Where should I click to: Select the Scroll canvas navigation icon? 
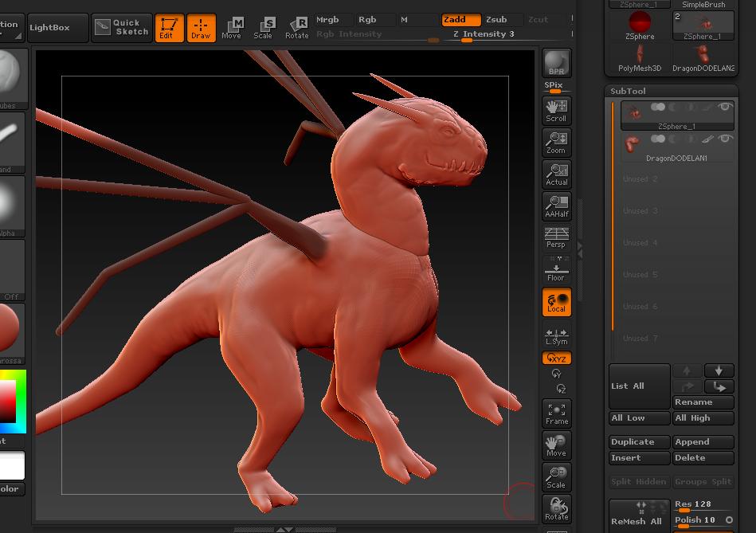pyautogui.click(x=556, y=110)
